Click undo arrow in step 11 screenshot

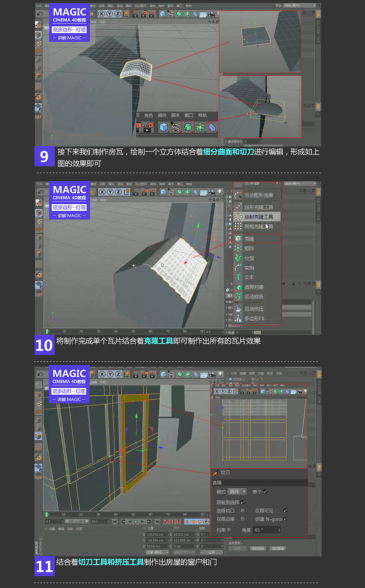[40, 374]
